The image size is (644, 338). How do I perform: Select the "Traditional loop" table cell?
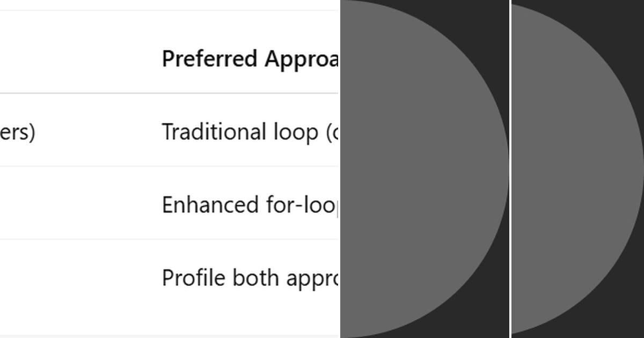250,131
